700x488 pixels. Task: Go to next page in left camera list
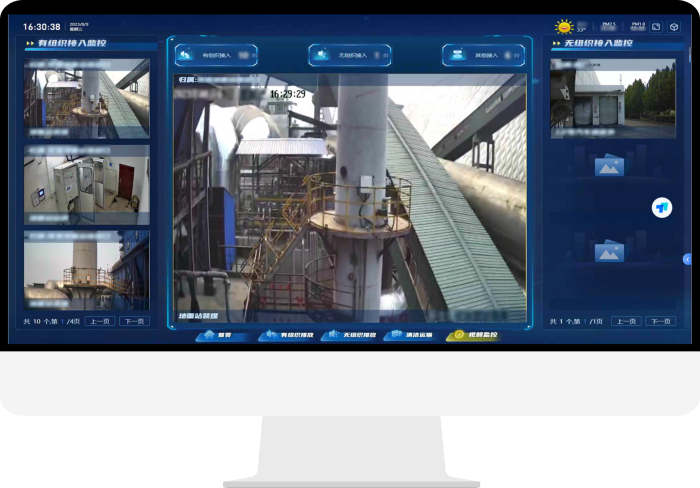[134, 321]
